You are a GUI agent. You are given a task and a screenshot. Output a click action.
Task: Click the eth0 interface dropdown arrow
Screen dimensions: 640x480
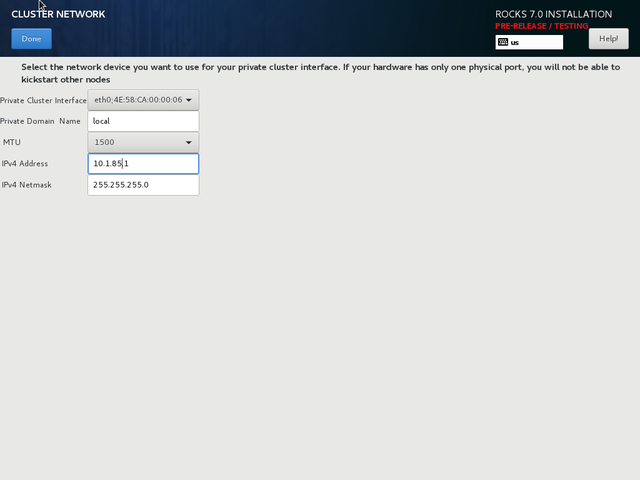(190, 100)
